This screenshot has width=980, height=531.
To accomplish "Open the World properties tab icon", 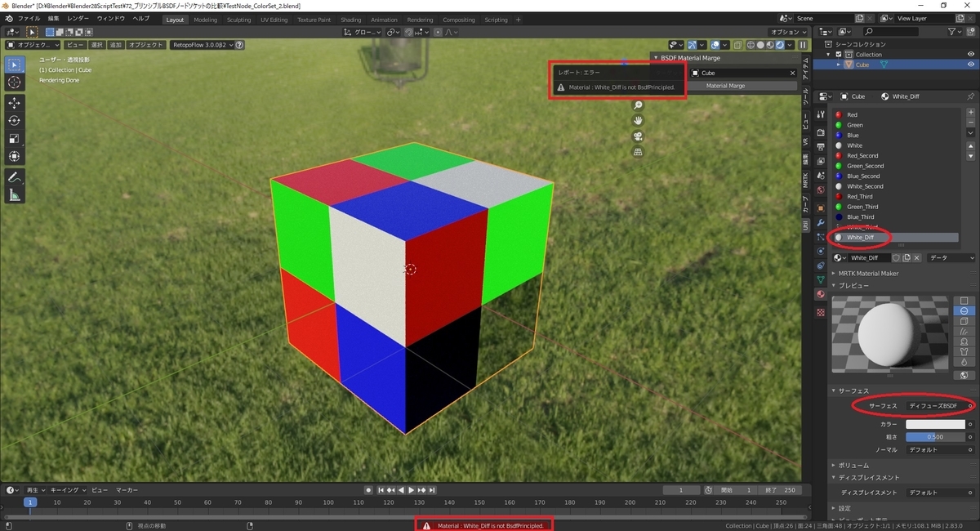I will click(x=821, y=190).
